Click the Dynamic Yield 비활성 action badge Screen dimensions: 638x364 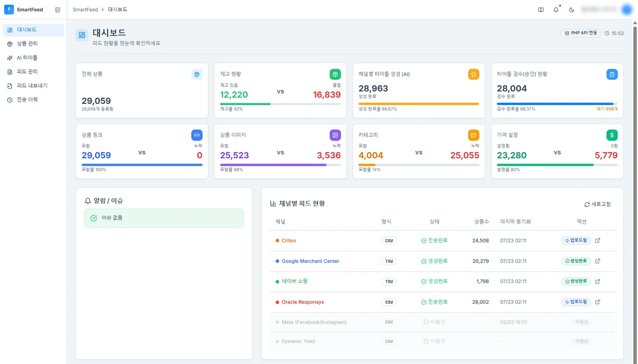581,341
